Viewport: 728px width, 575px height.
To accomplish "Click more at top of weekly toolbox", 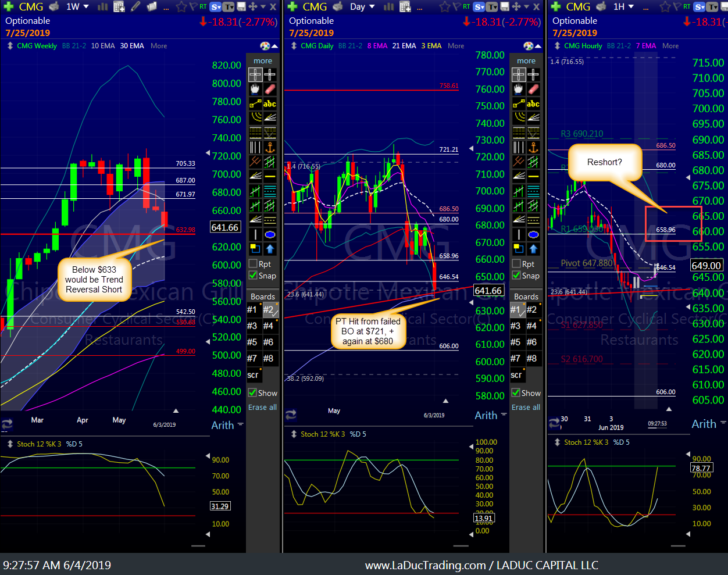I will (x=263, y=60).
